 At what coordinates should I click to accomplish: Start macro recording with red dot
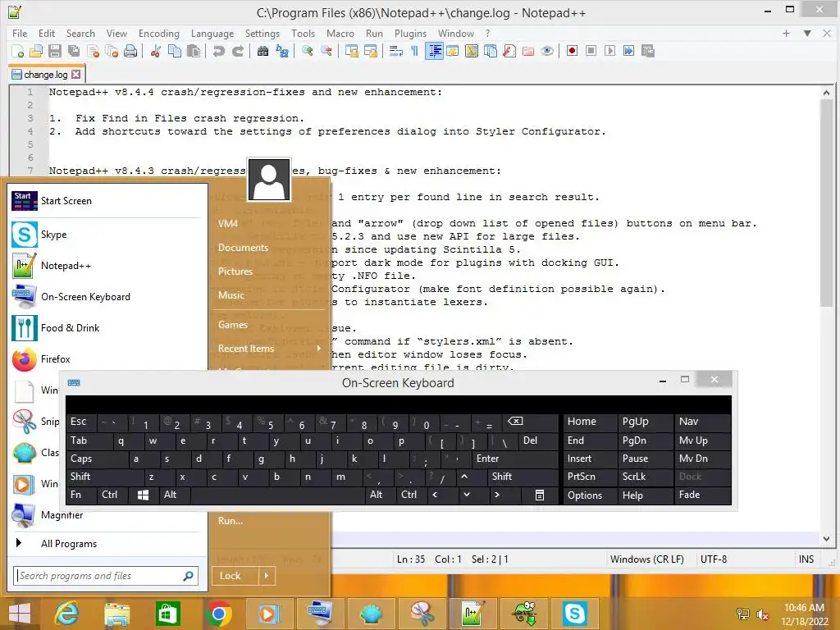(572, 52)
